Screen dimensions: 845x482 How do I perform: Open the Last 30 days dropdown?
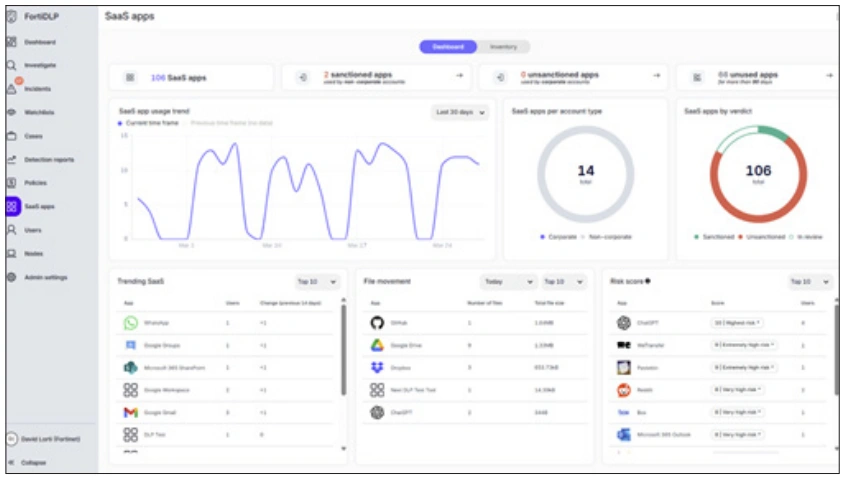click(x=461, y=113)
